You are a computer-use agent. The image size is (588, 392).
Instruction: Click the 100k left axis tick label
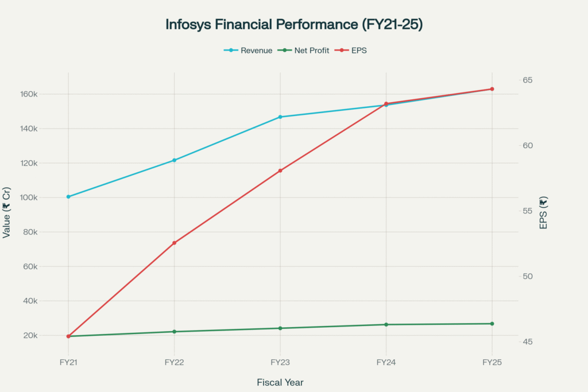(x=29, y=197)
